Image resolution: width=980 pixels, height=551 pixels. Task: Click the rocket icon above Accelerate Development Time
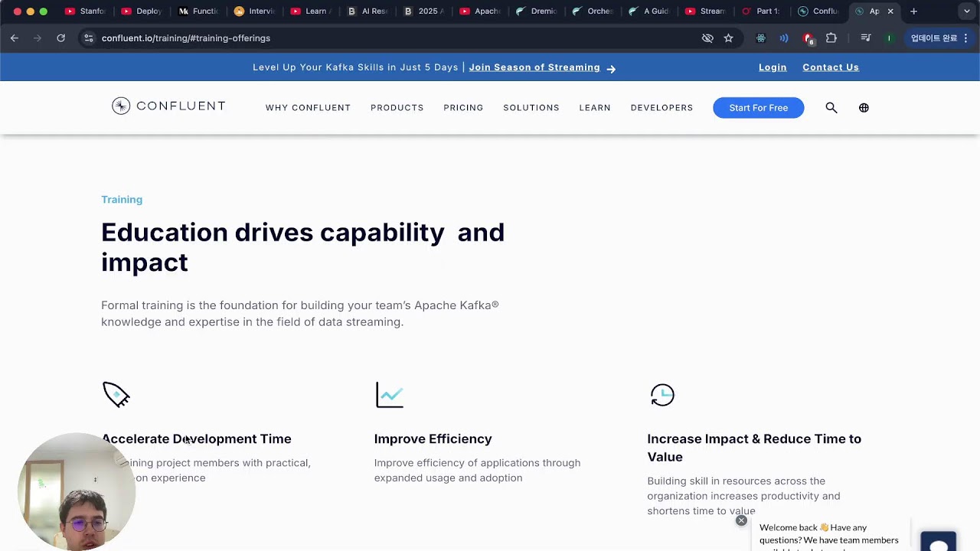pyautogui.click(x=116, y=395)
